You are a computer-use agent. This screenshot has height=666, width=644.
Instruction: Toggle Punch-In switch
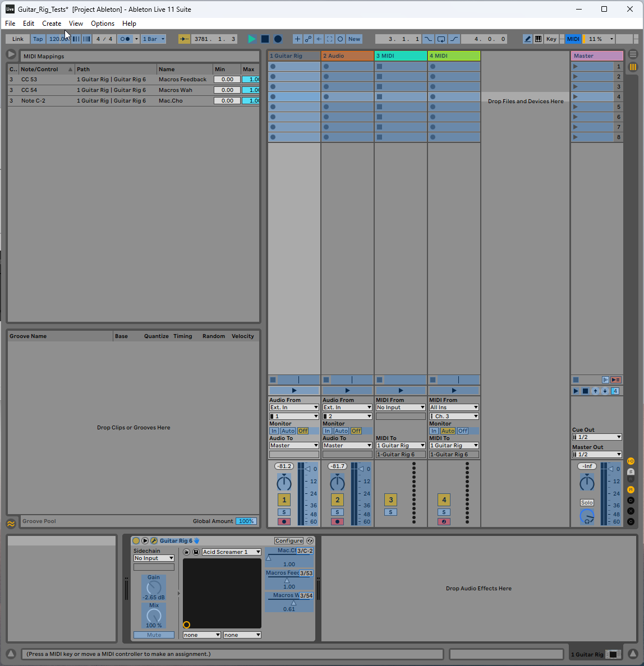coord(428,39)
